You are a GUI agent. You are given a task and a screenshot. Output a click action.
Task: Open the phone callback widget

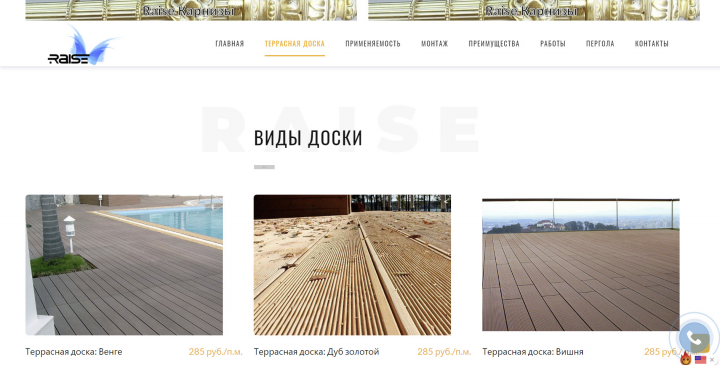point(694,338)
